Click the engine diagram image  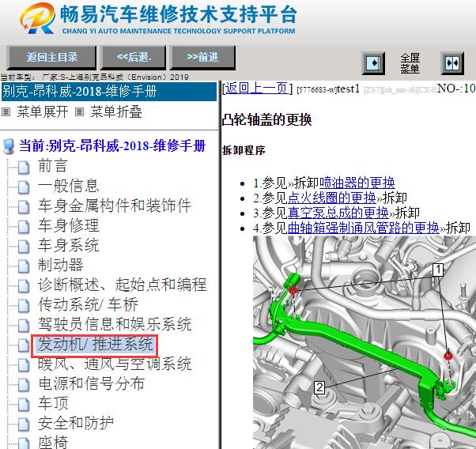(365, 342)
